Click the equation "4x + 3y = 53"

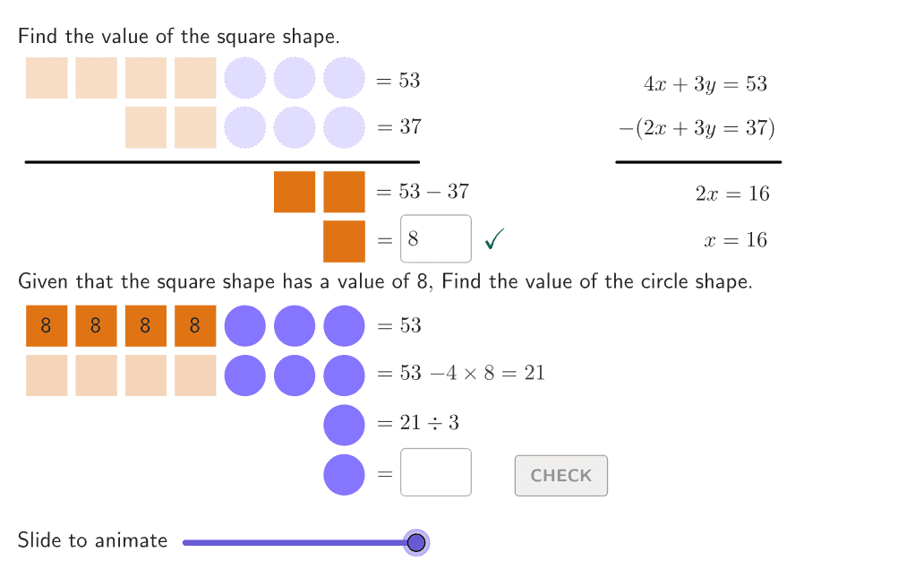coord(705,84)
